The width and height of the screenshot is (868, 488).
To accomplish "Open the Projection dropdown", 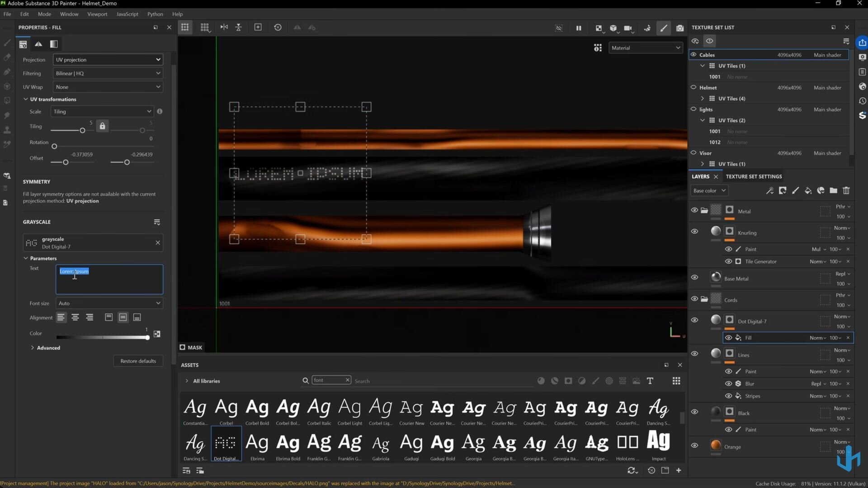I will click(108, 60).
